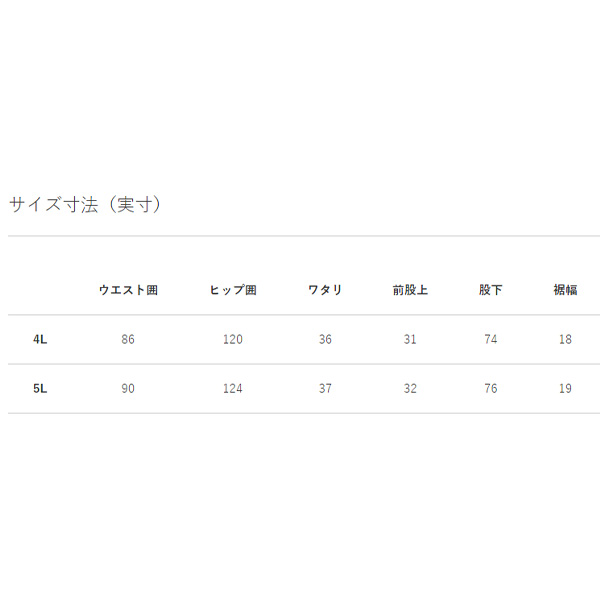
Task: Click the 4L 前股上 value 31
Action: 410,340
